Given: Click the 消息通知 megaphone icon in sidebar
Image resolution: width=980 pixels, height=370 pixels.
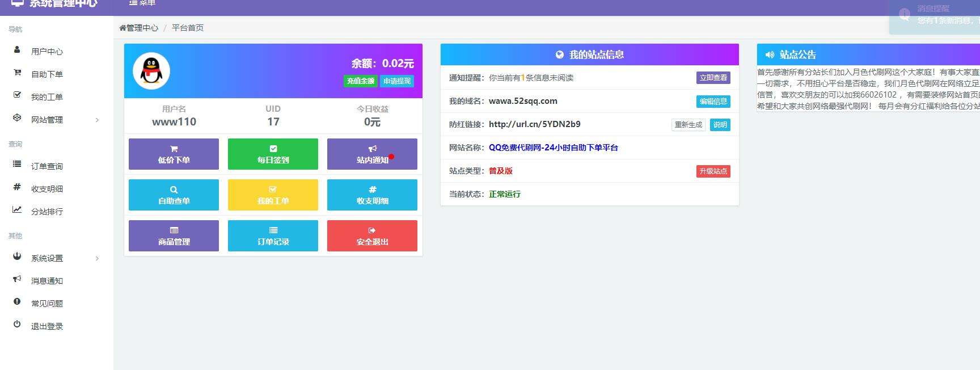Looking at the screenshot, I should coord(17,279).
